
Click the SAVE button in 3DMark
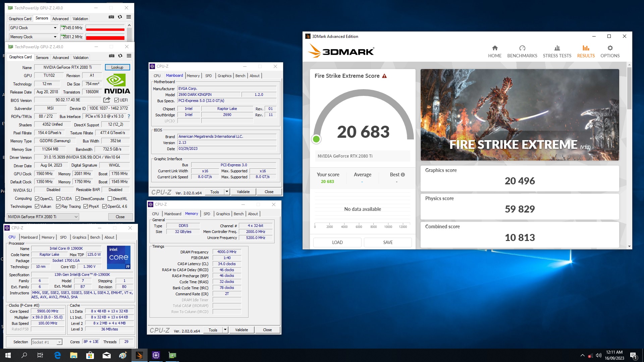point(388,242)
